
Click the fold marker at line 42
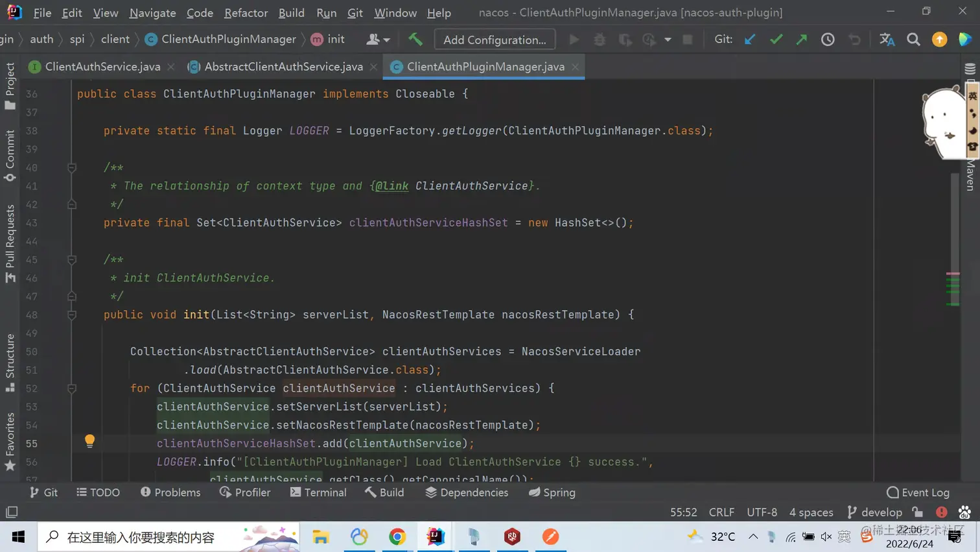pyautogui.click(x=72, y=204)
